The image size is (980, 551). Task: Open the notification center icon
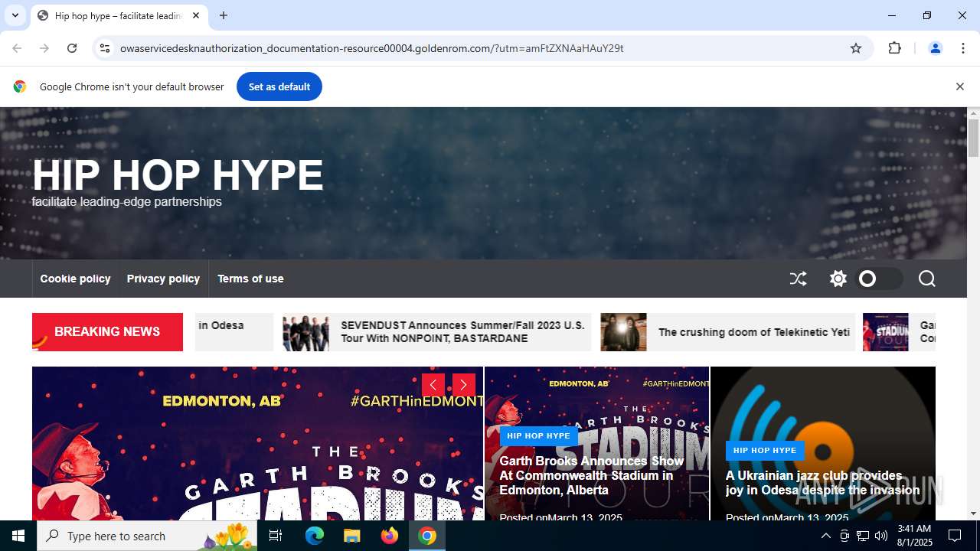[955, 536]
